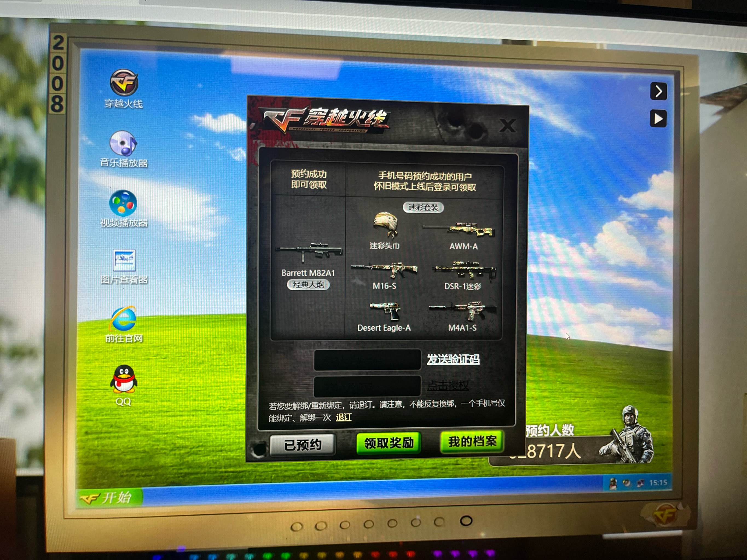Click the 领取奖励 green button
The image size is (747, 560).
pos(389,443)
